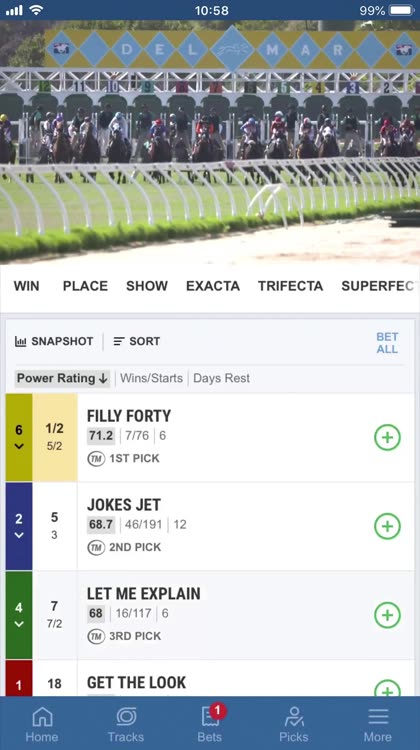Tap the BET ALL link
Screen dimensions: 420x750
[x=387, y=343]
